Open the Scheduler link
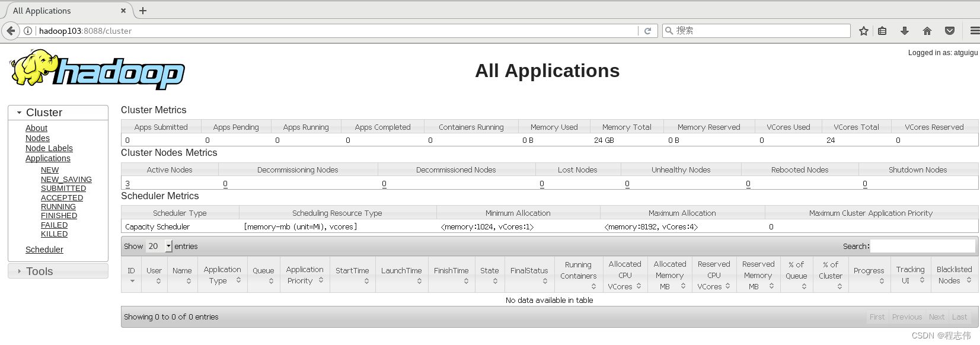980x345 pixels. pos(44,250)
